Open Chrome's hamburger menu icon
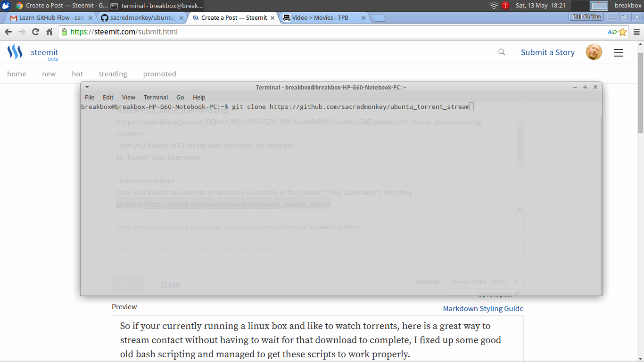The width and height of the screenshot is (644, 362). pos(636,32)
